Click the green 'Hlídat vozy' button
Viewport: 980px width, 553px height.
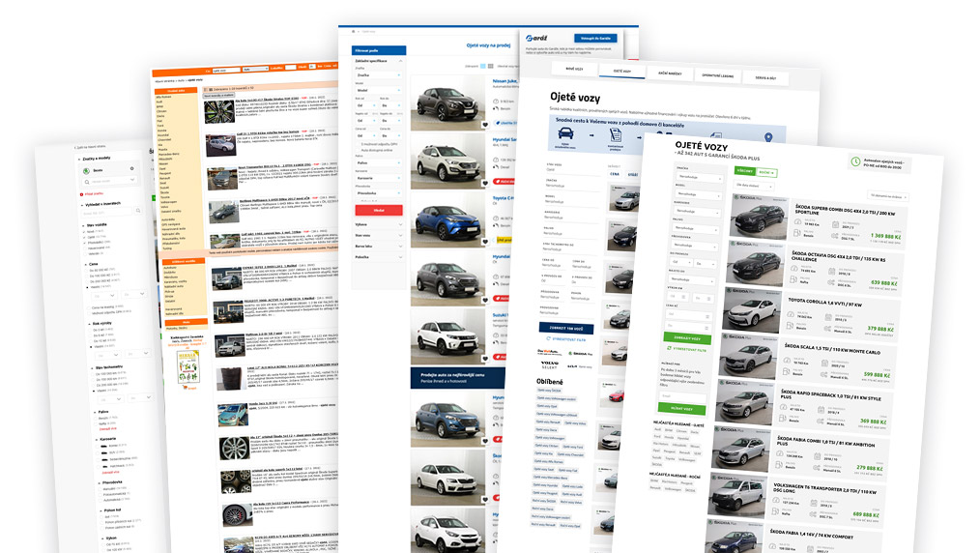point(682,409)
